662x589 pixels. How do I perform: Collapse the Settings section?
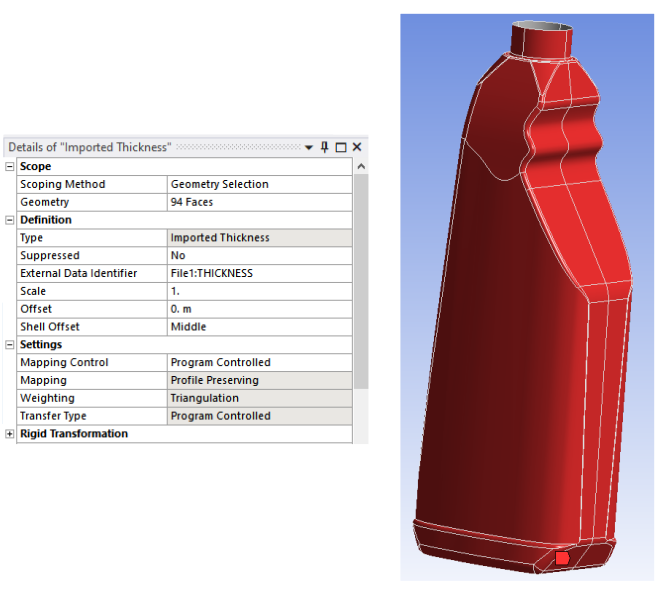click(10, 345)
